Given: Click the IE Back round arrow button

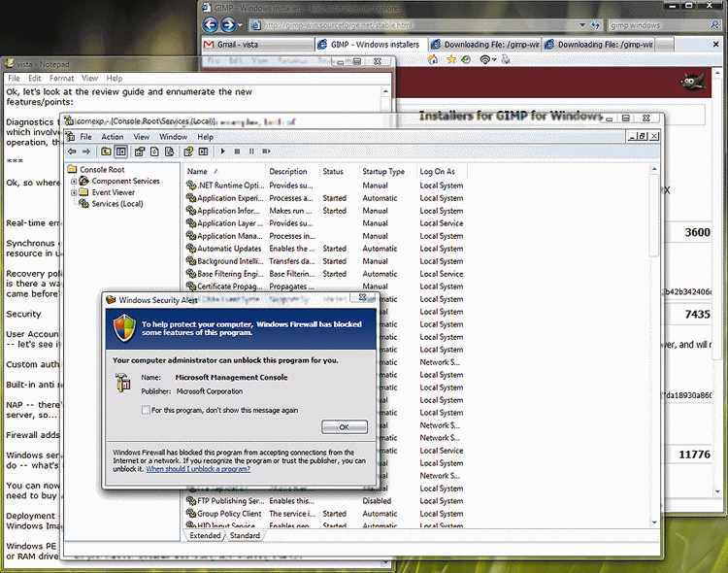Looking at the screenshot, I should click(211, 24).
